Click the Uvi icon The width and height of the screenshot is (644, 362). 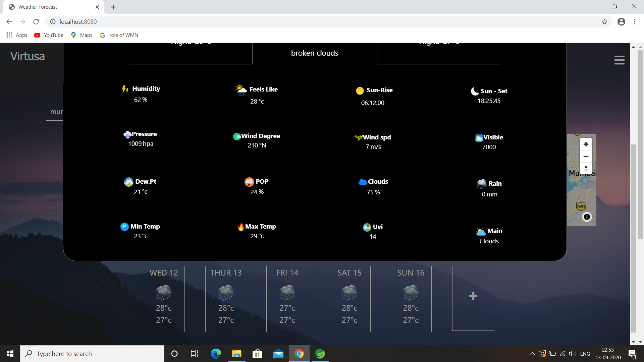click(367, 227)
